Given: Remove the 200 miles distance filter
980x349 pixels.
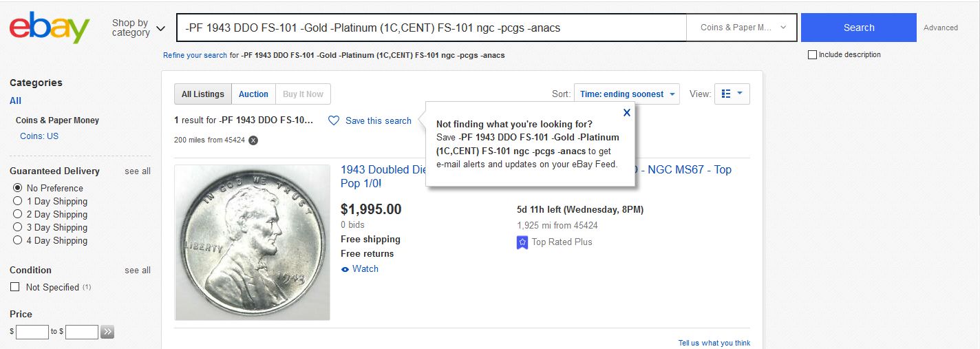Looking at the screenshot, I should tap(253, 140).
